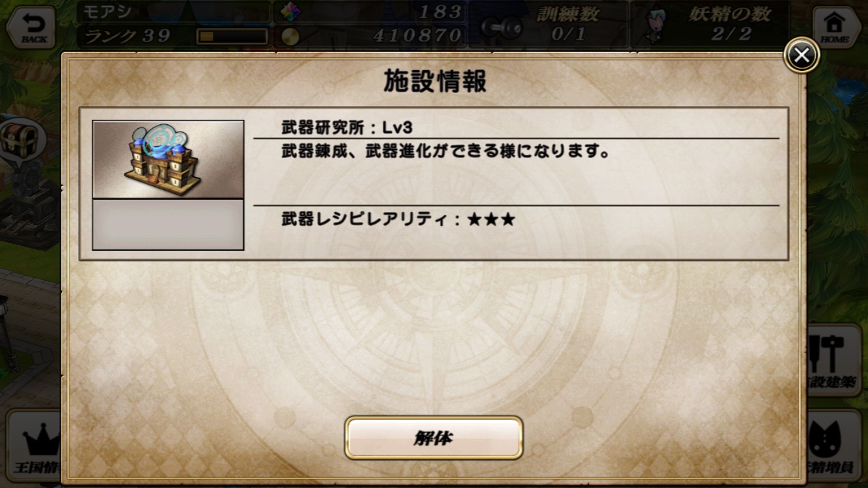
Task: Tap the gold coin icon
Action: (x=290, y=36)
